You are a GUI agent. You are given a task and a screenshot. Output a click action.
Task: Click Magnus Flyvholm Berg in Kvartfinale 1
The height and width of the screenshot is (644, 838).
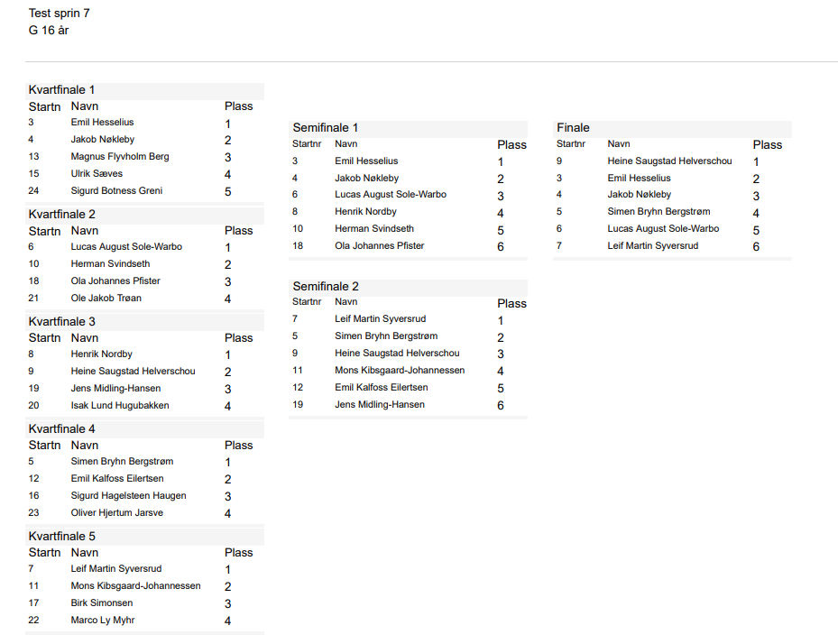click(120, 157)
